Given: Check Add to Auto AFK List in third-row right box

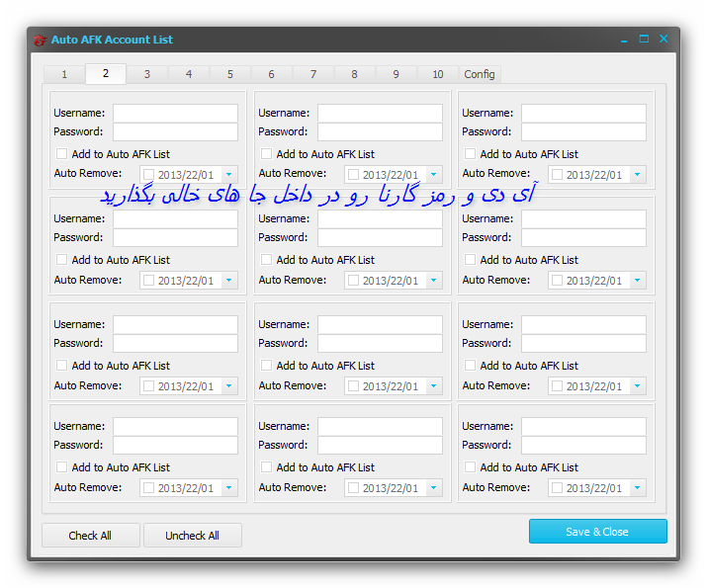Looking at the screenshot, I should point(470,366).
